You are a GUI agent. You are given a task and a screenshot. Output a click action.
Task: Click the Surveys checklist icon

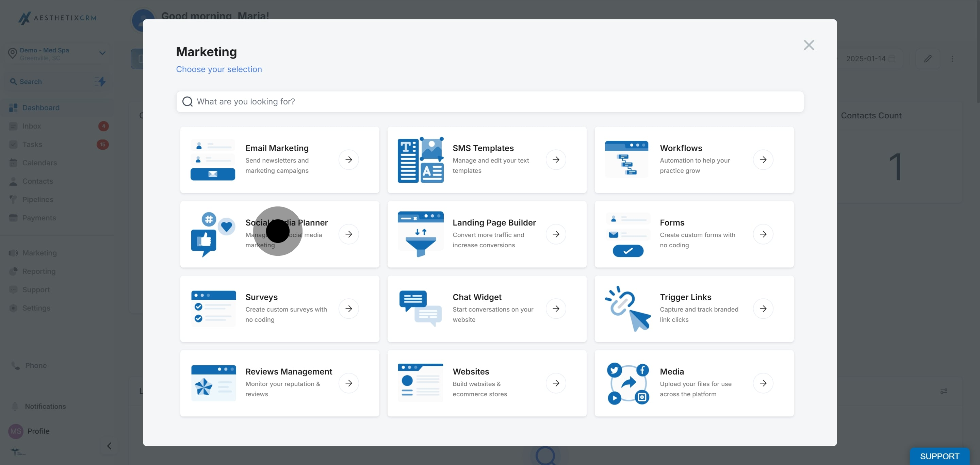[213, 308]
